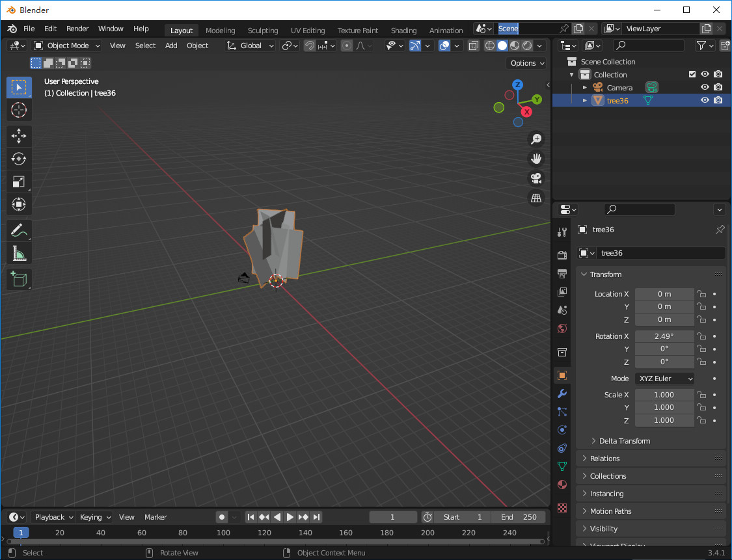
Task: Pick the Measure tool
Action: coord(19,254)
